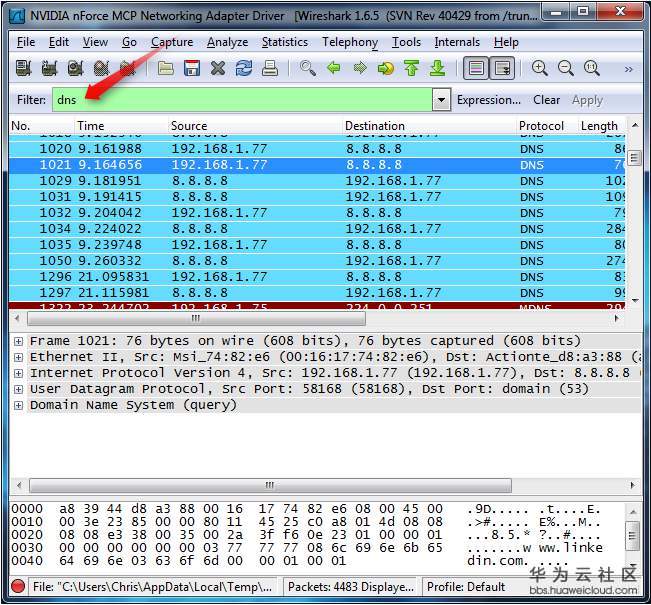
Task: Click the red expert info status icon
Action: pyautogui.click(x=18, y=586)
